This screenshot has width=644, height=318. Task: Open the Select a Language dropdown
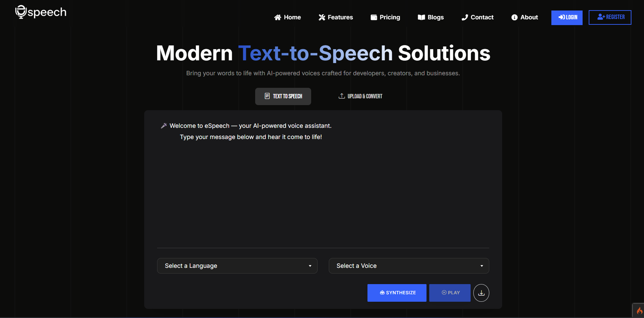[x=237, y=266]
